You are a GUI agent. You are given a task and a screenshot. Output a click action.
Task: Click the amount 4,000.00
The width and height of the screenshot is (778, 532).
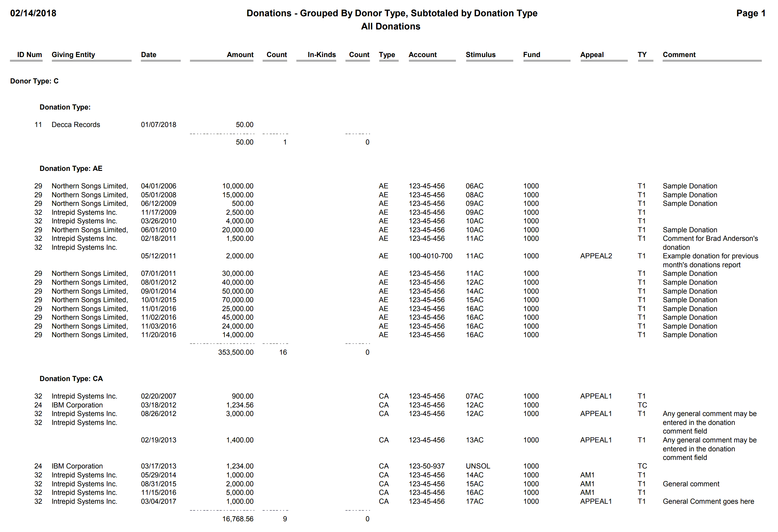click(x=240, y=221)
